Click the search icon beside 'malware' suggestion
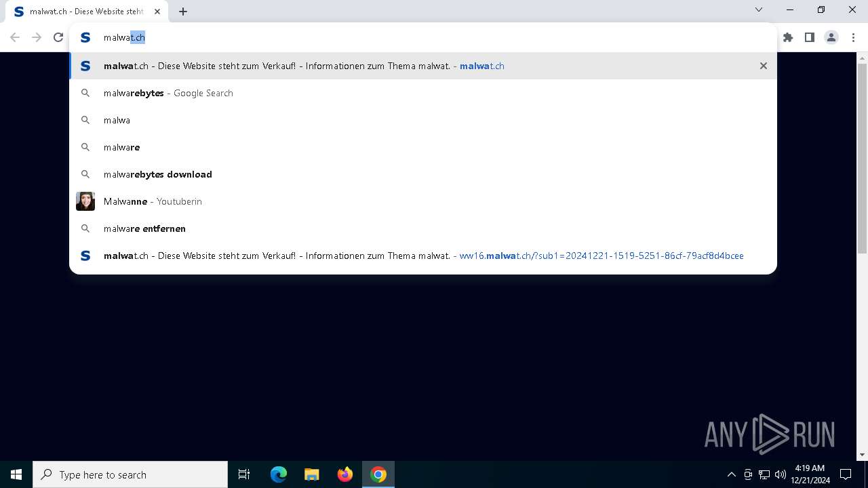 [x=85, y=147]
